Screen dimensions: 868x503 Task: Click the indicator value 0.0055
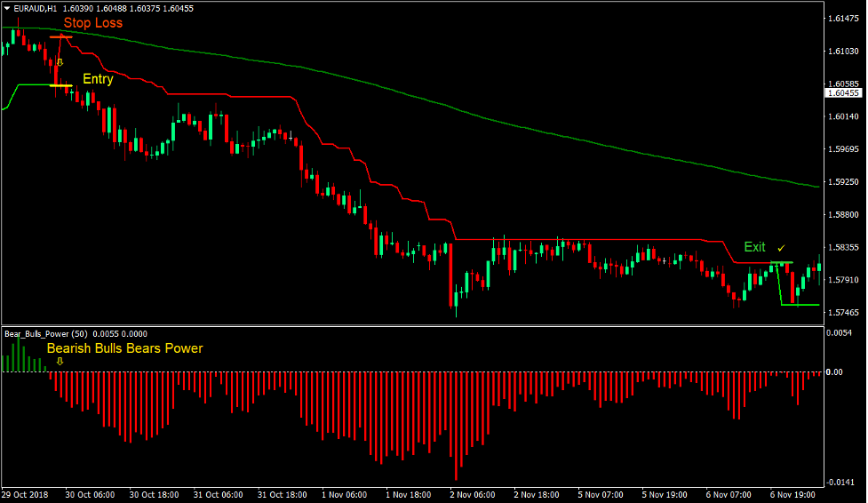[x=105, y=334]
